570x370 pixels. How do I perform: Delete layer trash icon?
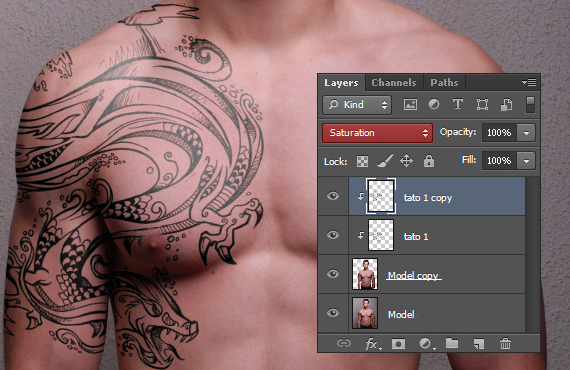(x=505, y=343)
